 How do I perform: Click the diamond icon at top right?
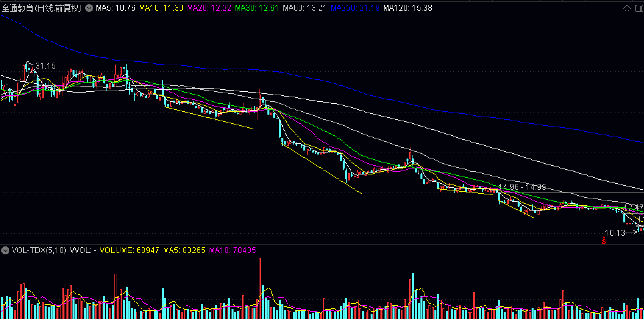627,8
